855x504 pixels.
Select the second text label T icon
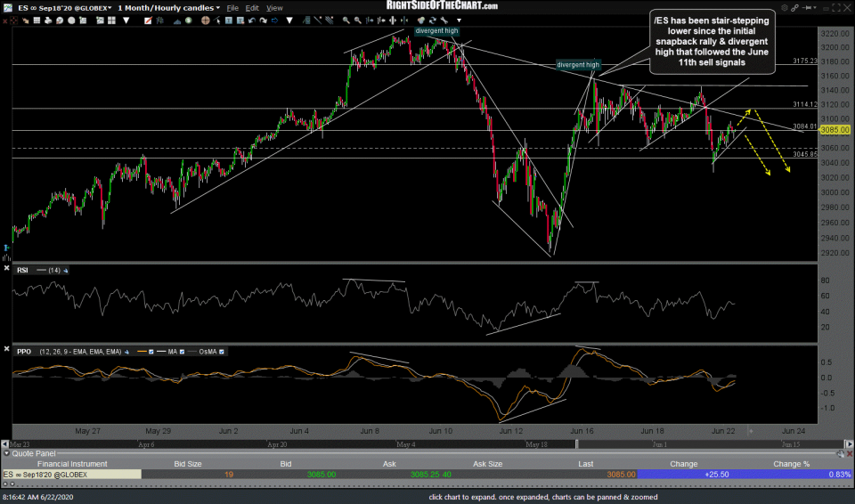[x=240, y=20]
